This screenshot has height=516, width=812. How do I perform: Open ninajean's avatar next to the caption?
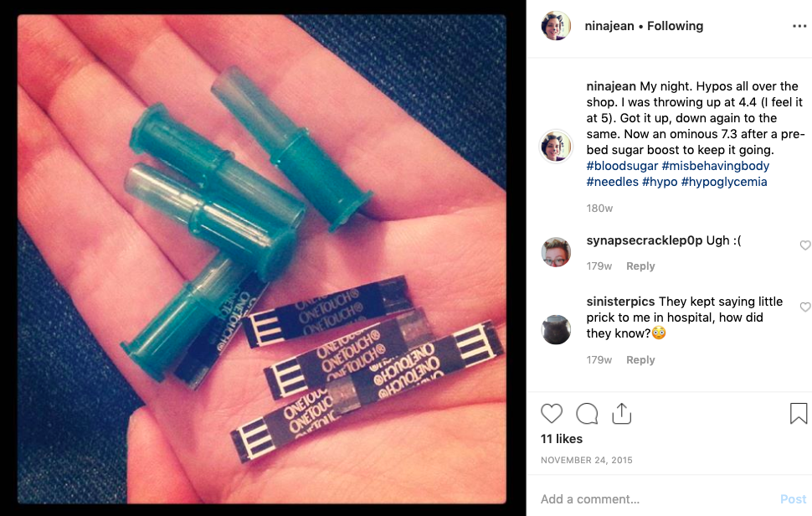(x=556, y=146)
